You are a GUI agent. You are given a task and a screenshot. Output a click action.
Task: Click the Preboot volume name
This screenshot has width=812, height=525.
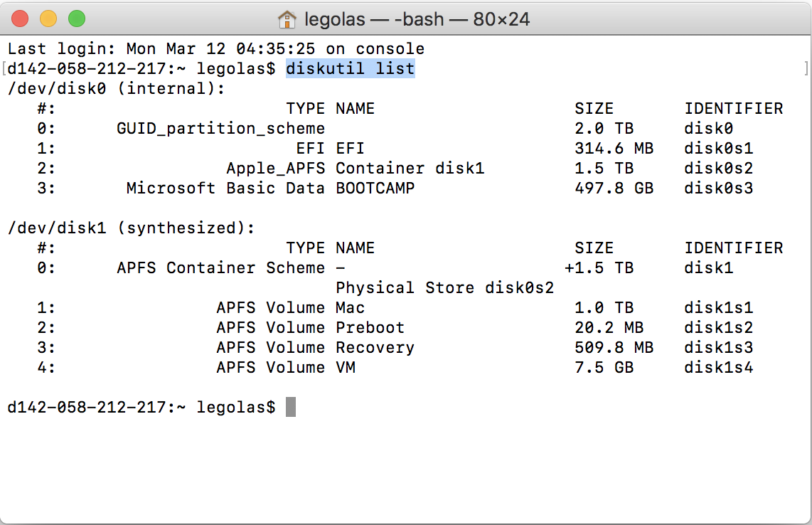370,328
